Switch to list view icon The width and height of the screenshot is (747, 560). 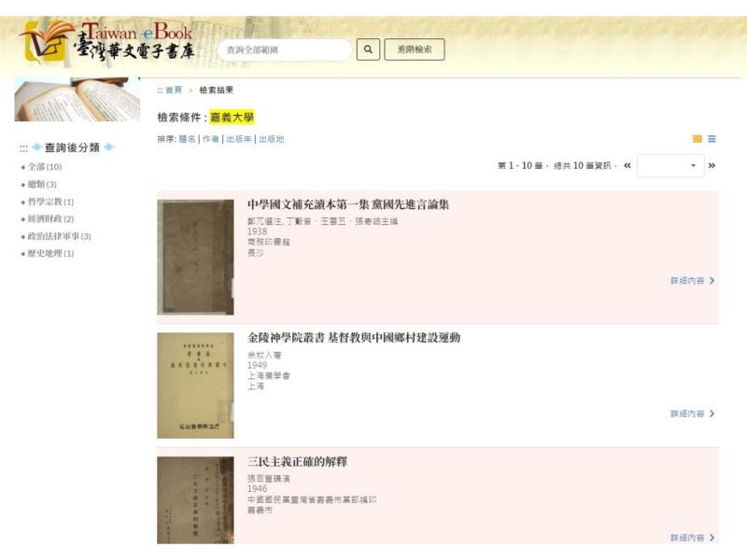click(x=712, y=139)
